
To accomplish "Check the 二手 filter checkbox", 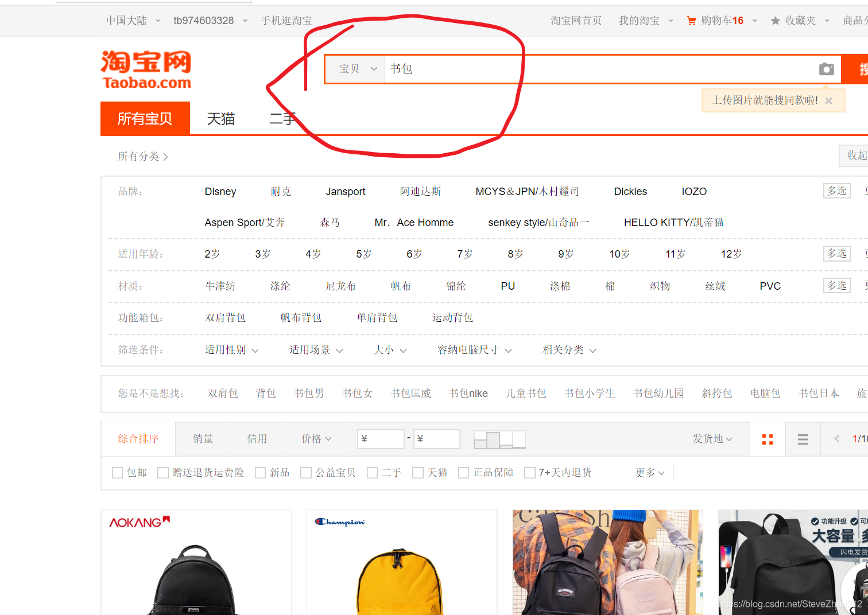I will 373,473.
